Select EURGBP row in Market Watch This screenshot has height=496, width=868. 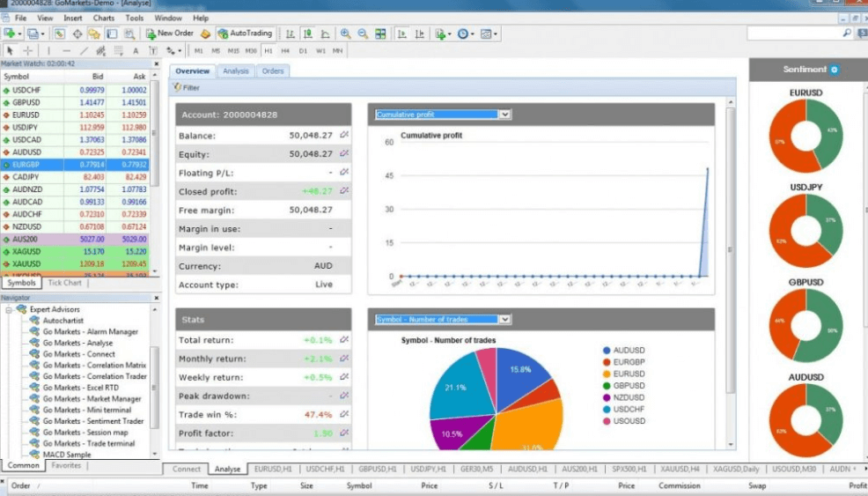click(x=75, y=165)
